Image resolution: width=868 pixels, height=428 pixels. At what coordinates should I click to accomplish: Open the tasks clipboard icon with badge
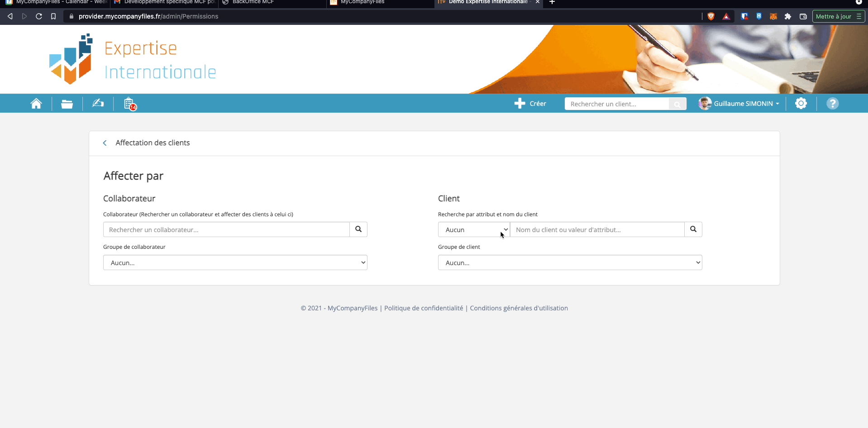(129, 104)
